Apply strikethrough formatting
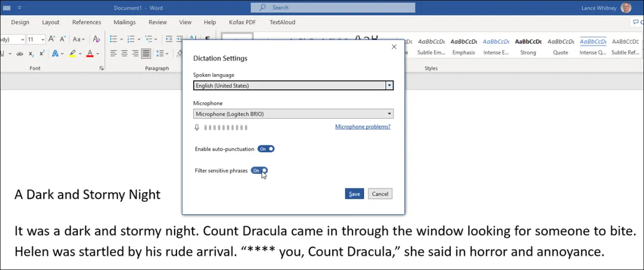The width and height of the screenshot is (644, 270). coord(19,53)
